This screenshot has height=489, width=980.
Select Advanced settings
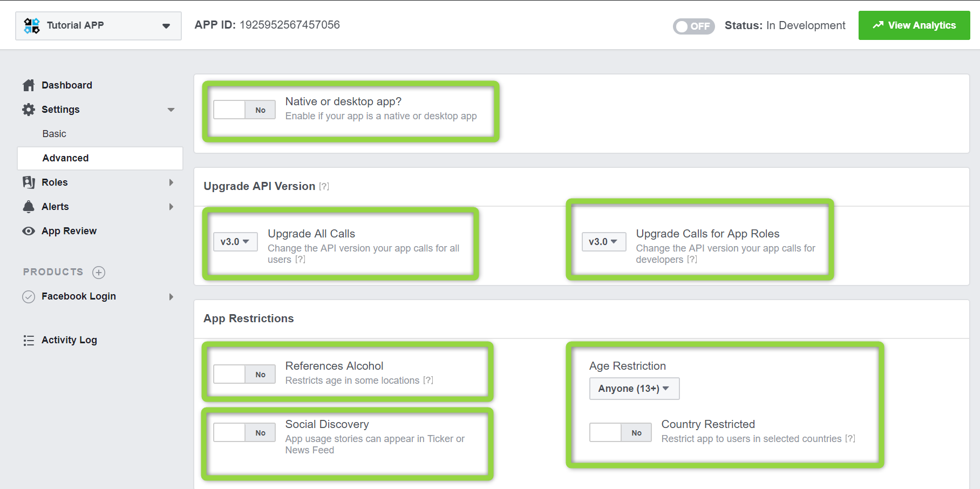pos(100,158)
